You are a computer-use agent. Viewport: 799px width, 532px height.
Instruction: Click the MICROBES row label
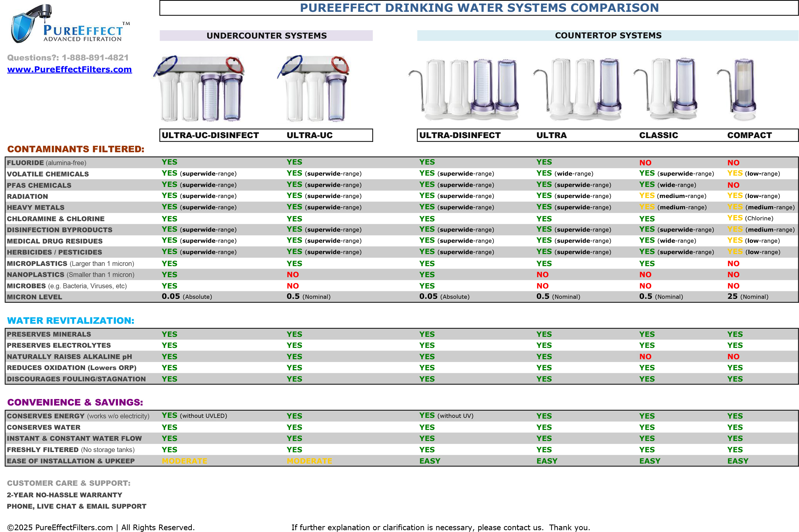point(67,286)
